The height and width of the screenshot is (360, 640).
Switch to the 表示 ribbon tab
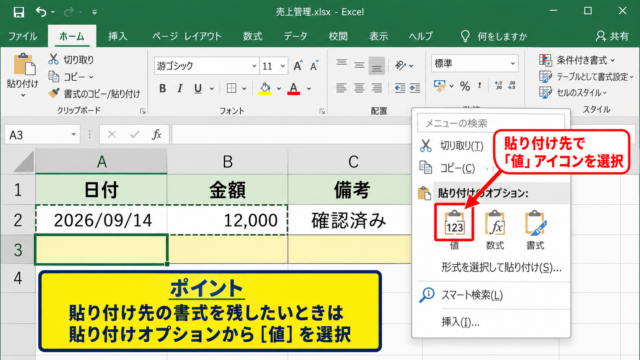(378, 36)
